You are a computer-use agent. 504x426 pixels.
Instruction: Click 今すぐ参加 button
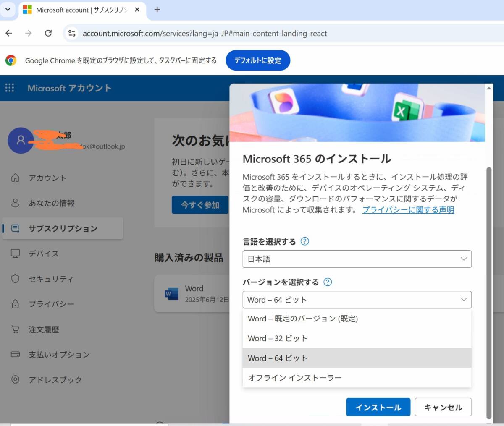[200, 205]
